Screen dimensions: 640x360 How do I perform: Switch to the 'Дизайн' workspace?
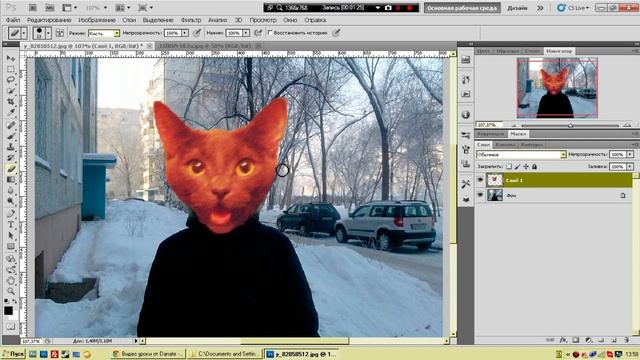tap(517, 8)
